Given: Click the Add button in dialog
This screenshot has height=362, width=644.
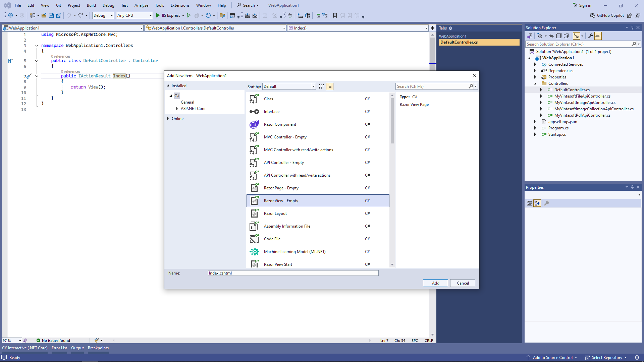Looking at the screenshot, I should pyautogui.click(x=435, y=283).
